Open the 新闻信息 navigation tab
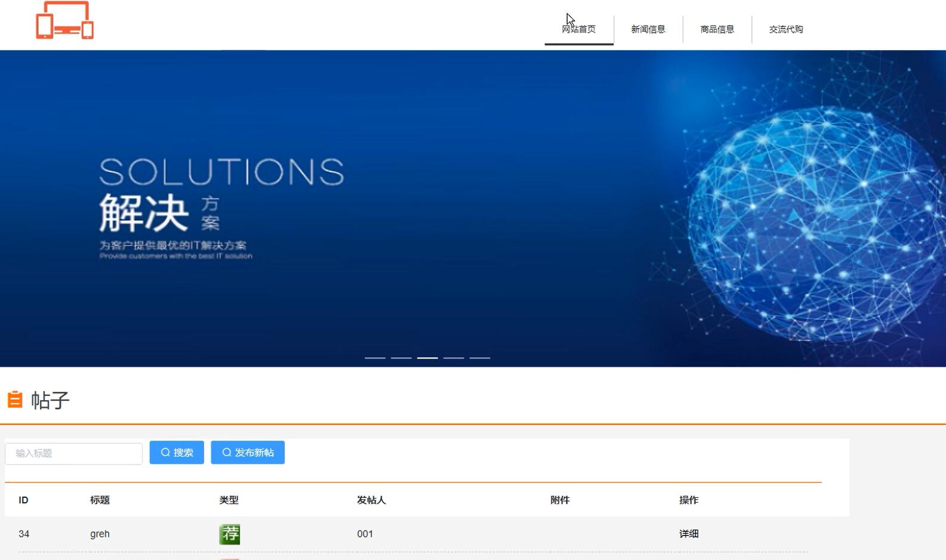Viewport: 946px width, 560px height. 648,29
